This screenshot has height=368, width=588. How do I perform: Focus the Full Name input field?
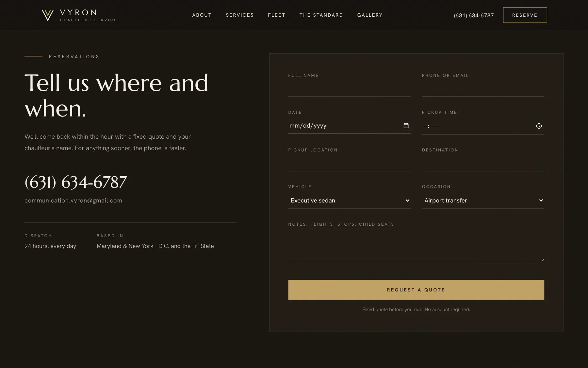(x=350, y=89)
